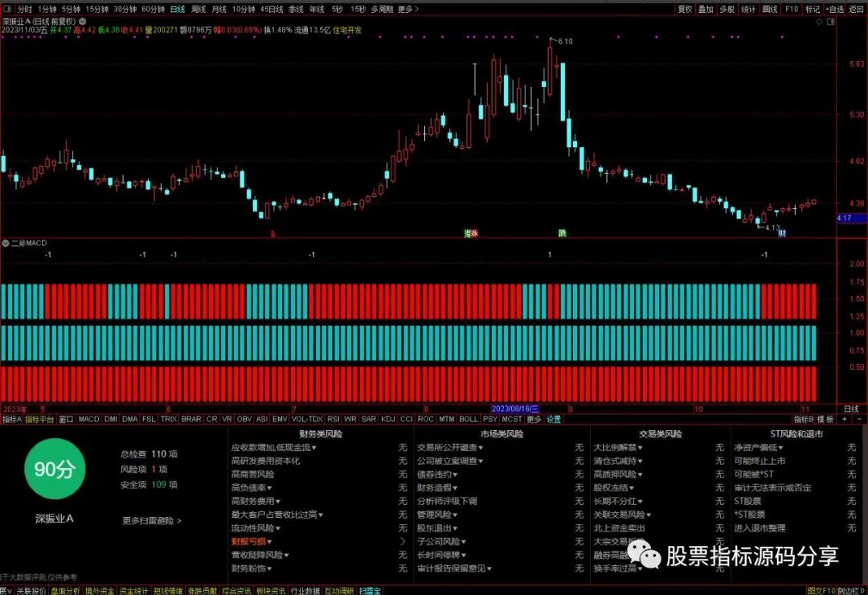This screenshot has width=868, height=595.
Task: Expand 更多 indicators in indicator bar
Action: [x=534, y=420]
